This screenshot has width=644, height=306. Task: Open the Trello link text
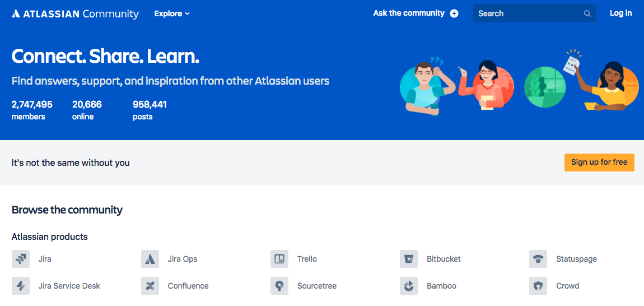tap(307, 259)
